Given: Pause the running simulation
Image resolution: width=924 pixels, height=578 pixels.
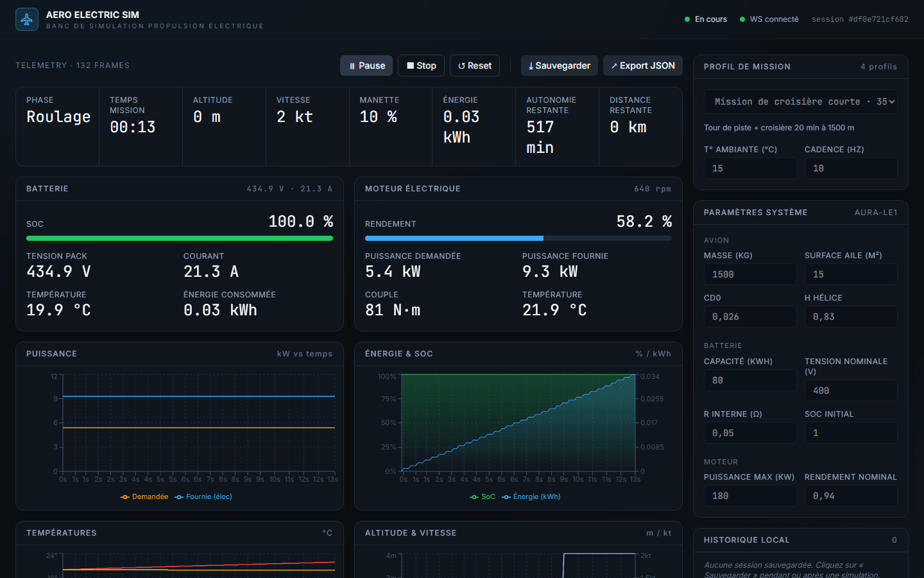Looking at the screenshot, I should [366, 66].
